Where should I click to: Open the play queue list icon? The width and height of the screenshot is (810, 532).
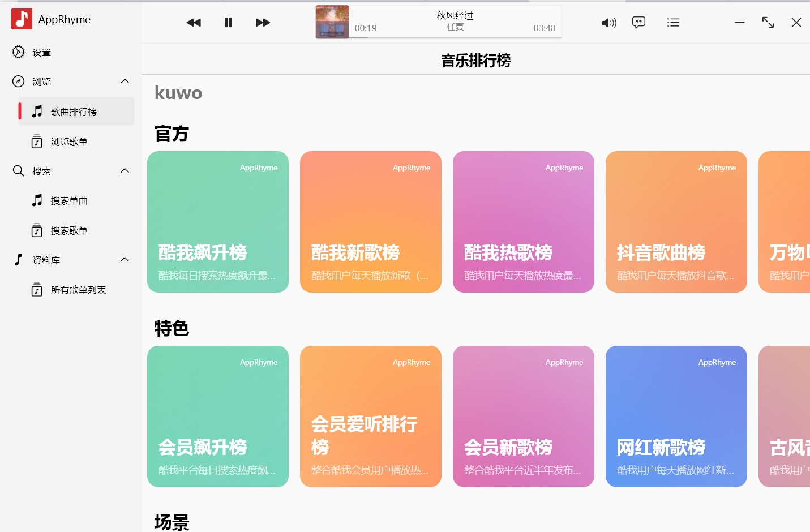click(x=673, y=23)
